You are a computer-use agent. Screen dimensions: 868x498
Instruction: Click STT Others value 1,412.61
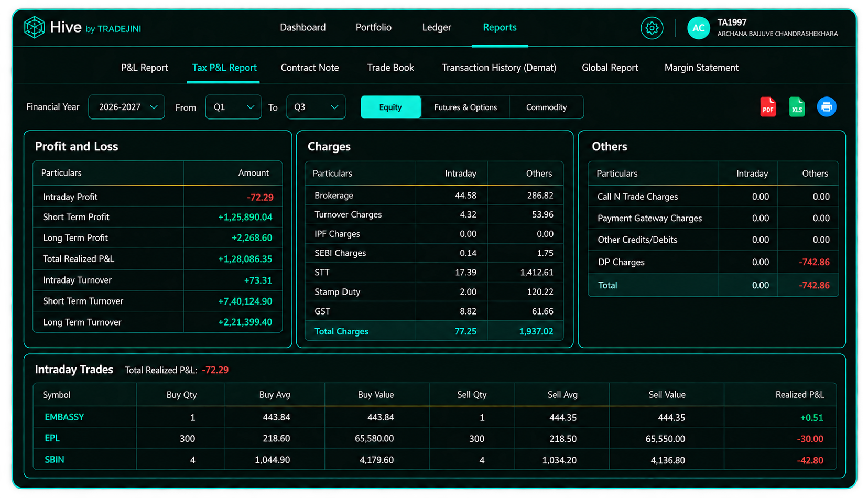537,272
